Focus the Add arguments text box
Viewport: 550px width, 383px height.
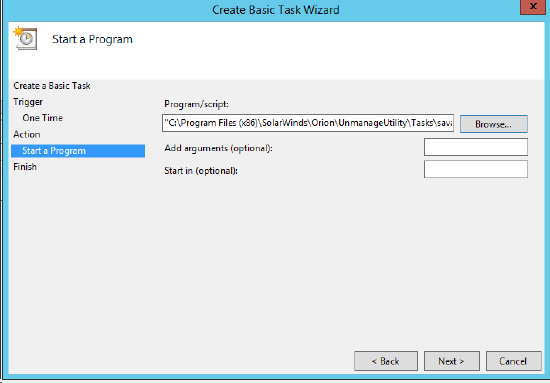(x=476, y=147)
